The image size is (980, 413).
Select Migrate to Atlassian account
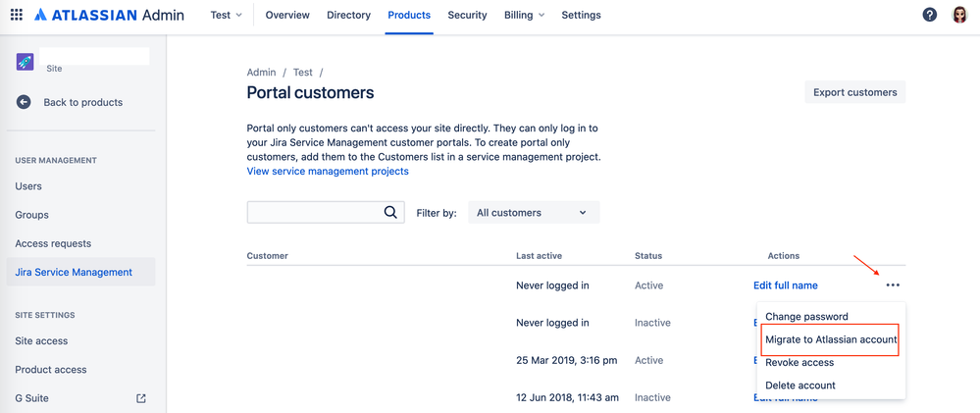[831, 339]
